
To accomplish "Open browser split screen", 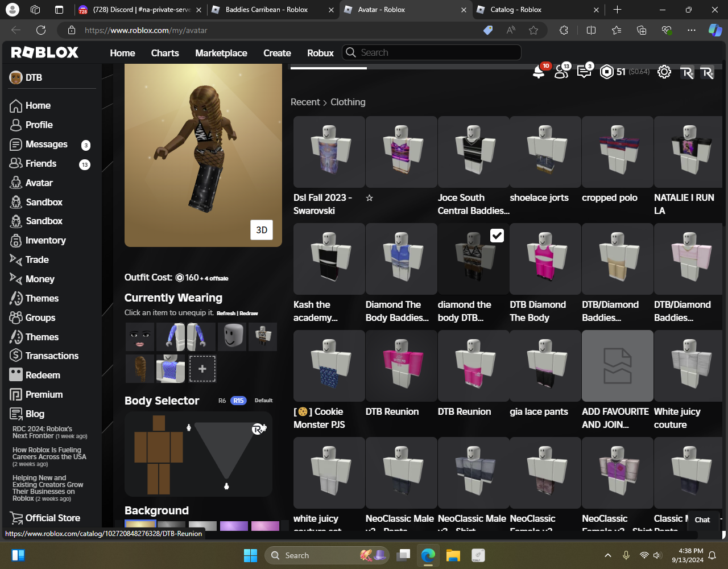I will [x=591, y=30].
